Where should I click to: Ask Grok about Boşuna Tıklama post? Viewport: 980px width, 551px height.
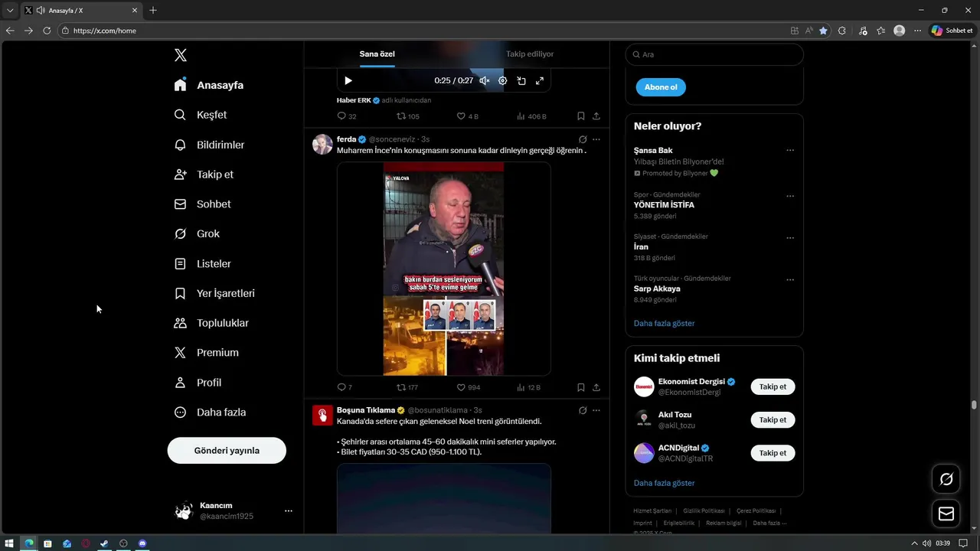pos(583,410)
